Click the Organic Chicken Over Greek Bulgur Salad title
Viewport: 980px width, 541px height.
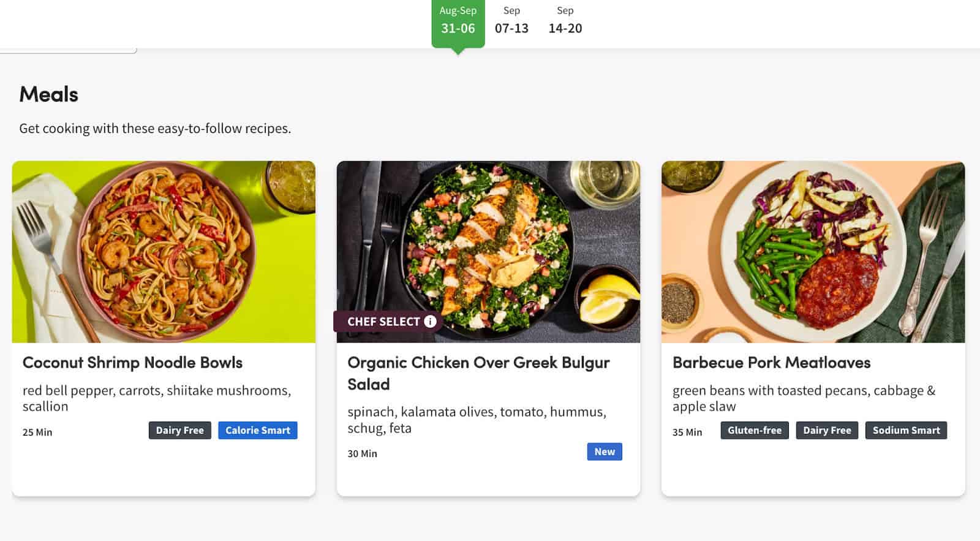pos(478,373)
